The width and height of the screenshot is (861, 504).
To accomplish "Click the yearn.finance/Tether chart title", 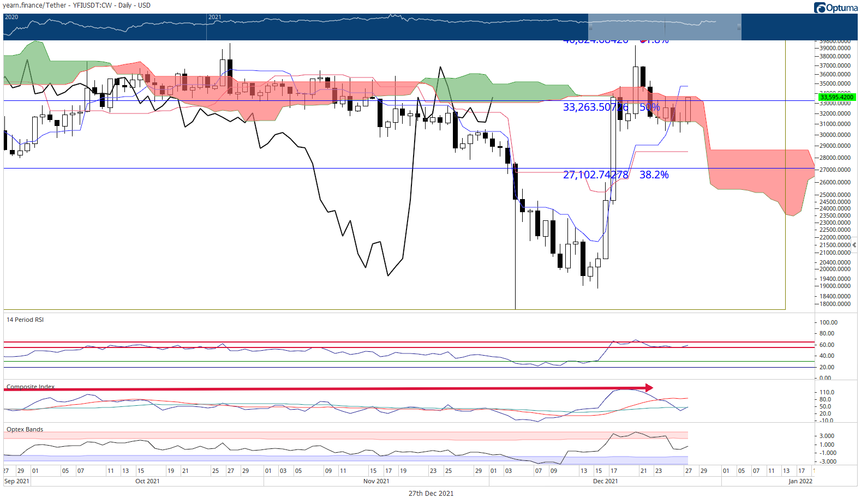I will pyautogui.click(x=77, y=5).
